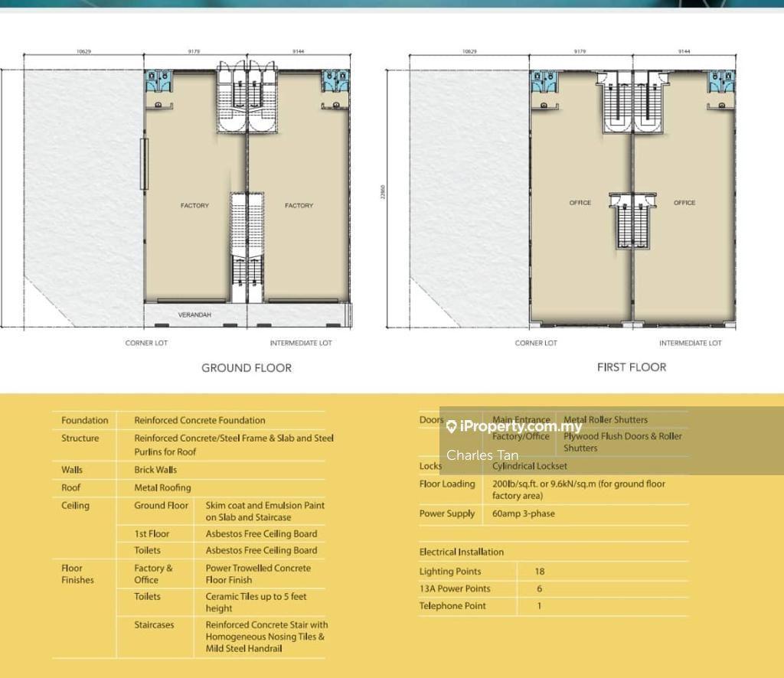Select the Floor Loading row label
Viewport: 784px width, 678px height.
pyautogui.click(x=447, y=484)
